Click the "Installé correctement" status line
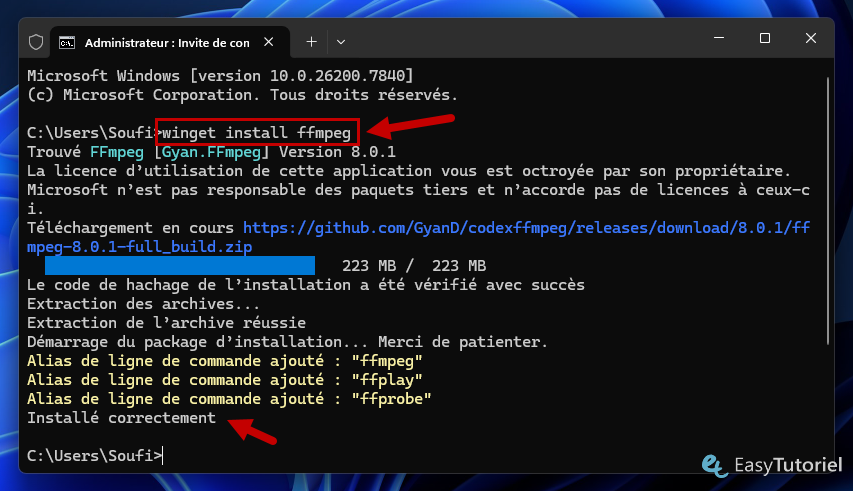Screen dimensions: 853x491 point(121,418)
